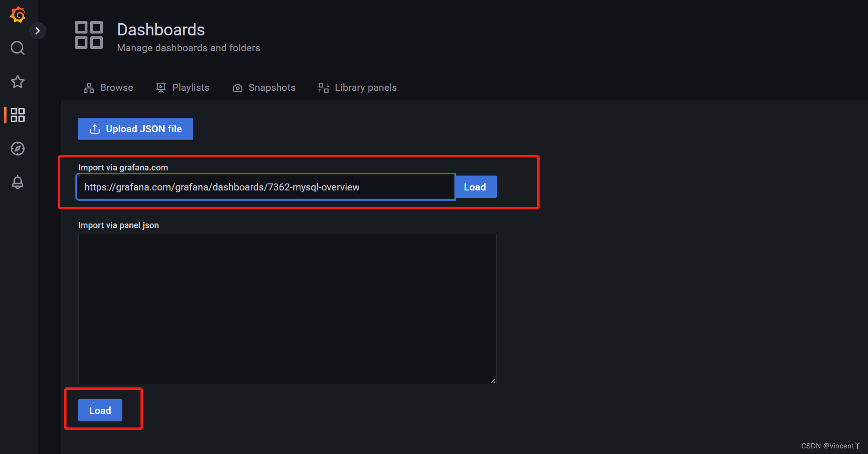868x454 pixels.
Task: Select the Dashboards grid icon in the sidebar
Action: (17, 115)
